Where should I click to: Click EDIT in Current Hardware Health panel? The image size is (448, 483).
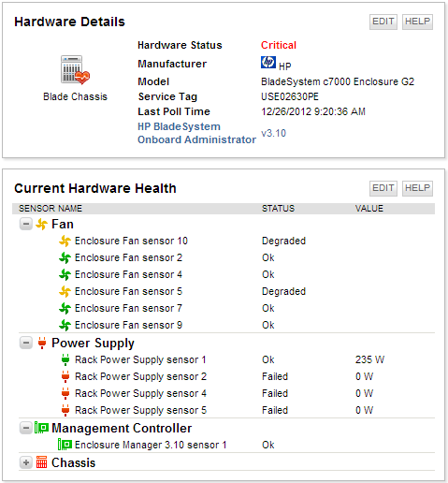point(383,188)
